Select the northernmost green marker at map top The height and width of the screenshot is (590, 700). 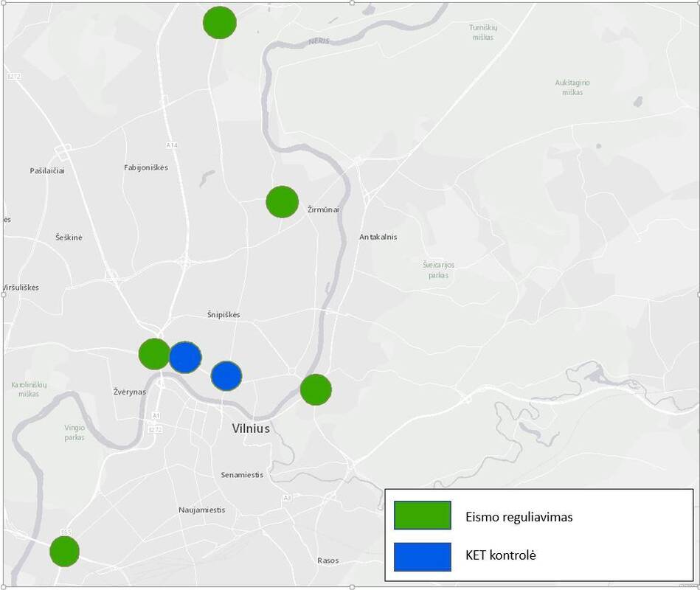point(220,23)
